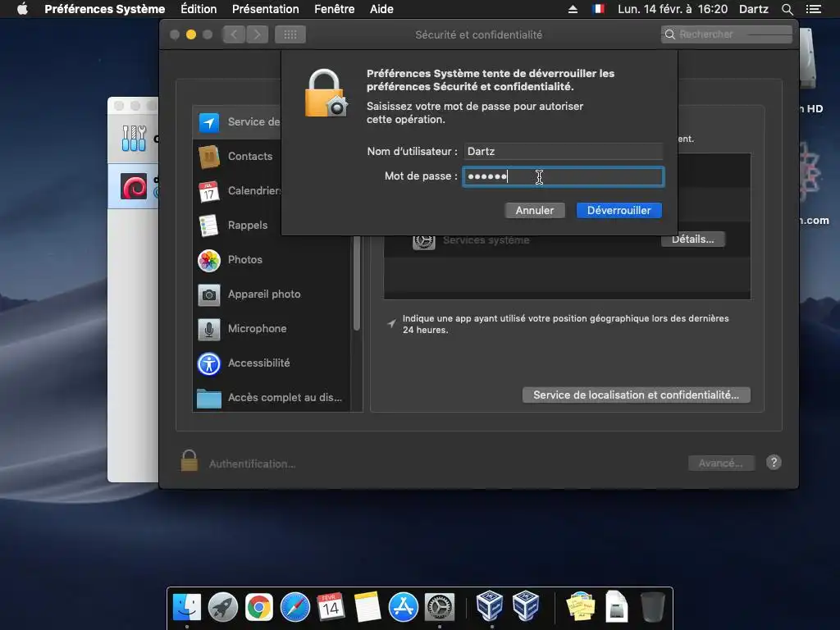This screenshot has height=630, width=840.
Task: Click the Déverrouiller button
Action: 619,211
